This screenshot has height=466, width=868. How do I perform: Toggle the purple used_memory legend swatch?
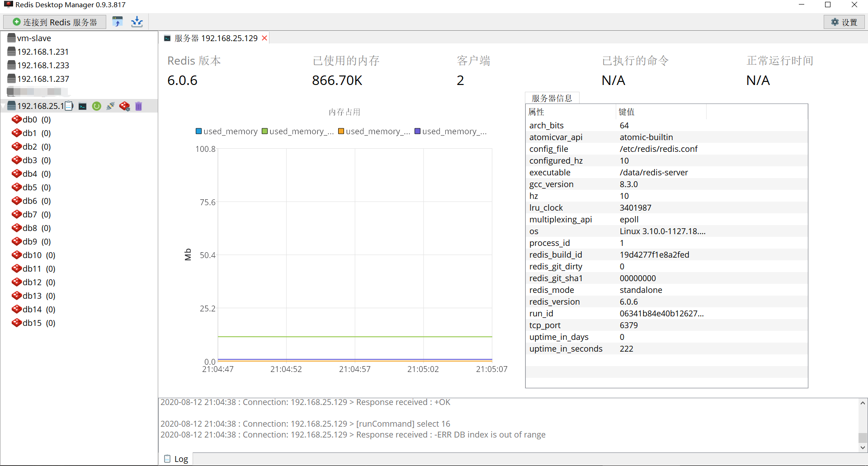coord(418,131)
